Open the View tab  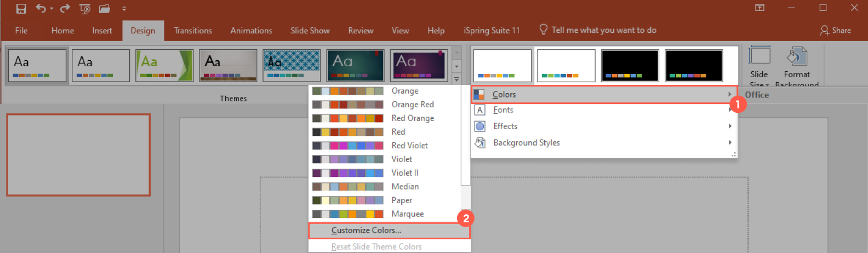(400, 31)
